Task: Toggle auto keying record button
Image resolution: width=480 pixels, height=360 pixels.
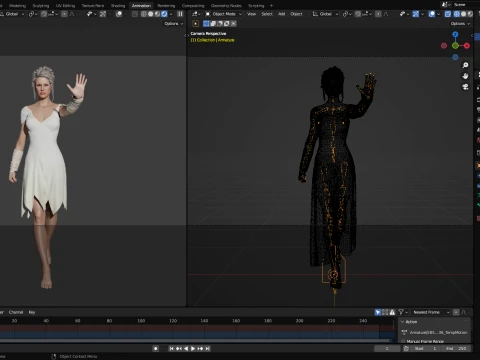Action: tap(155, 349)
